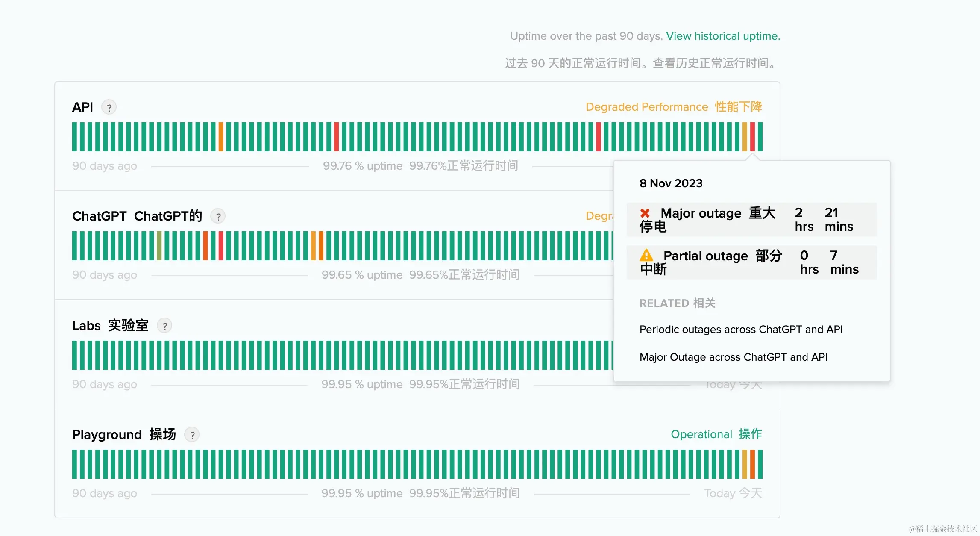Click the help icon next to ChatGPT
Image resolution: width=980 pixels, height=536 pixels.
point(218,217)
